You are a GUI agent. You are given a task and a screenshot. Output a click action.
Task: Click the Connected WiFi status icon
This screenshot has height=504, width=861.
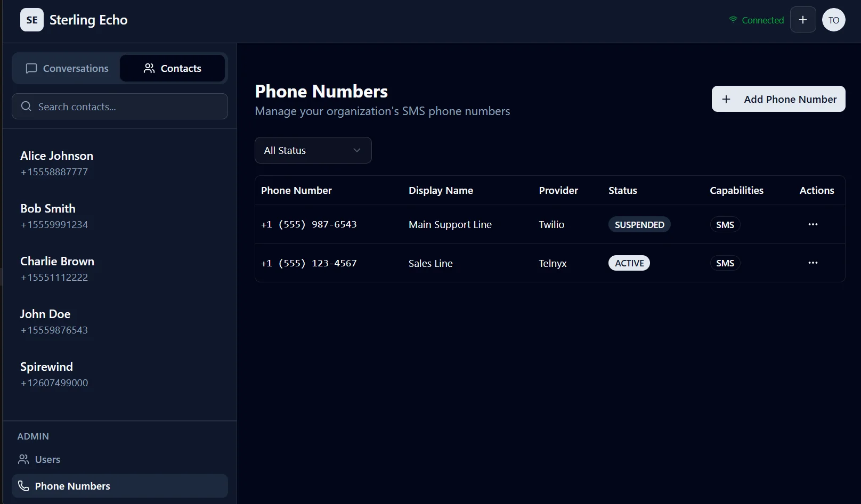click(x=733, y=19)
